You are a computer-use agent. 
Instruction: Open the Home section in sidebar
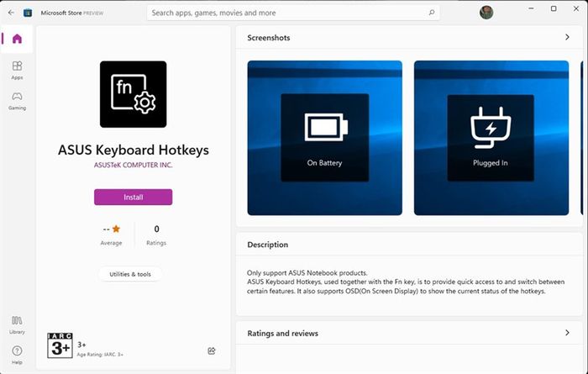pos(17,39)
